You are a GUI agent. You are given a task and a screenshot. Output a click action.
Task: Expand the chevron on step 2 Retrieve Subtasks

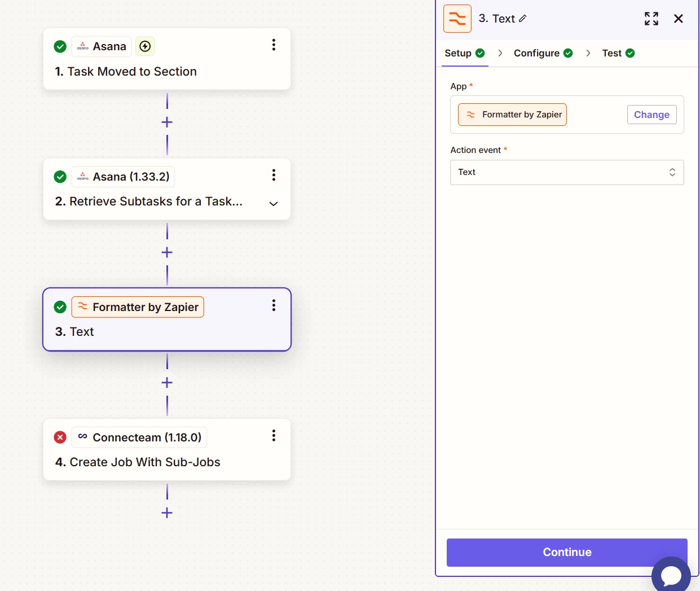pos(274,204)
